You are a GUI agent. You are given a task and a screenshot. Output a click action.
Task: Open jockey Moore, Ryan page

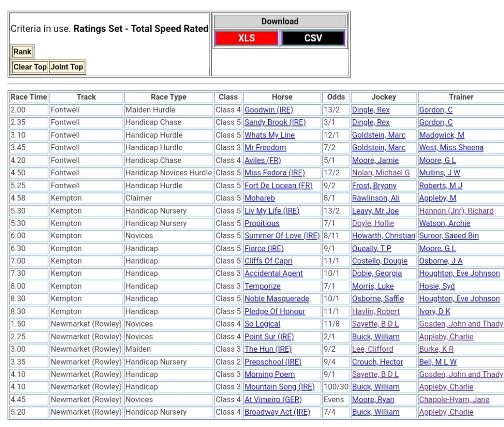(373, 399)
